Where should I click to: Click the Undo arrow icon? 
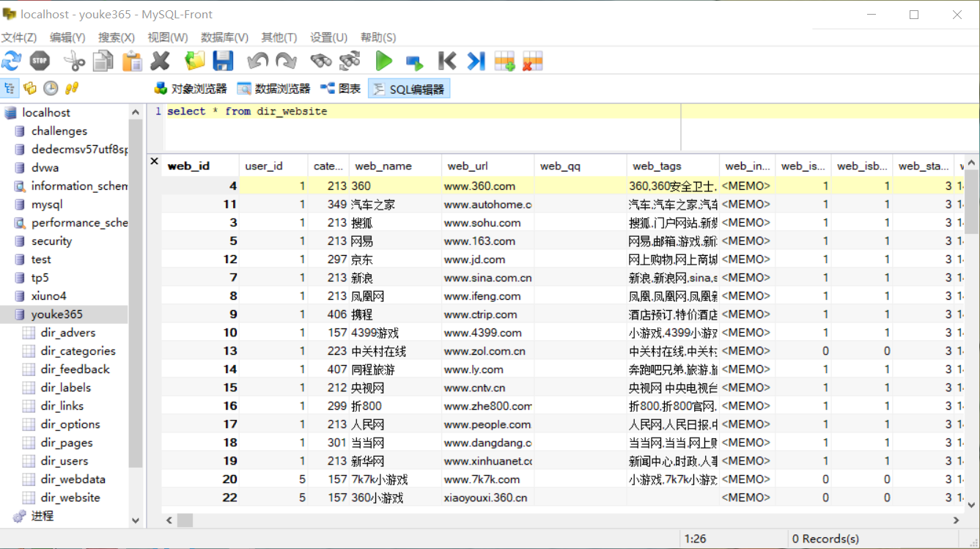[257, 61]
